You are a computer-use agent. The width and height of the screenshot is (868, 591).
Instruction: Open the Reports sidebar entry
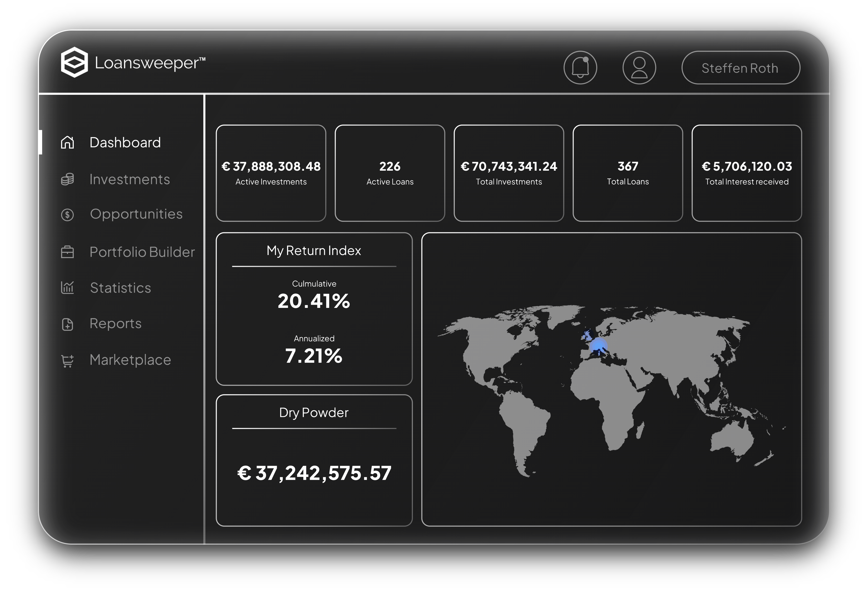point(116,323)
